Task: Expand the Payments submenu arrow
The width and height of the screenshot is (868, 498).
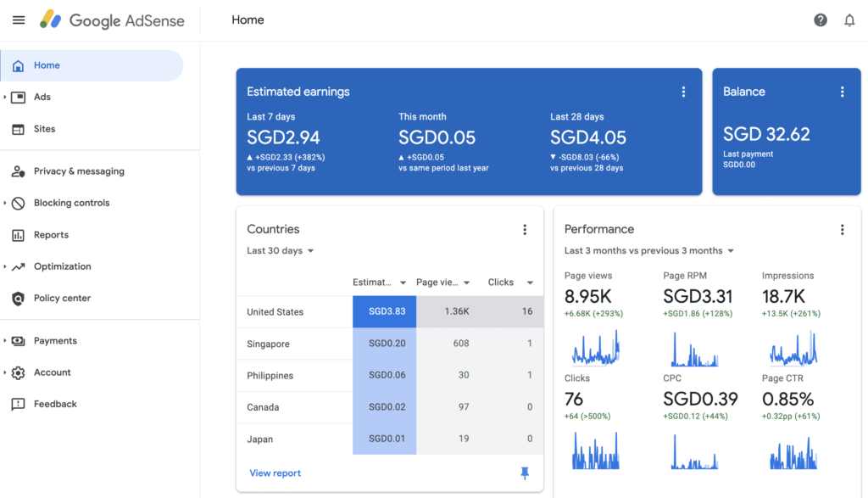Action: (5, 341)
